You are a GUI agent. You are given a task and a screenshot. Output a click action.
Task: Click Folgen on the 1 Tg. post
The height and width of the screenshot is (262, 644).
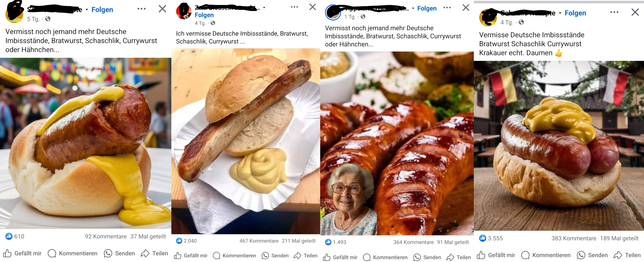tap(427, 8)
